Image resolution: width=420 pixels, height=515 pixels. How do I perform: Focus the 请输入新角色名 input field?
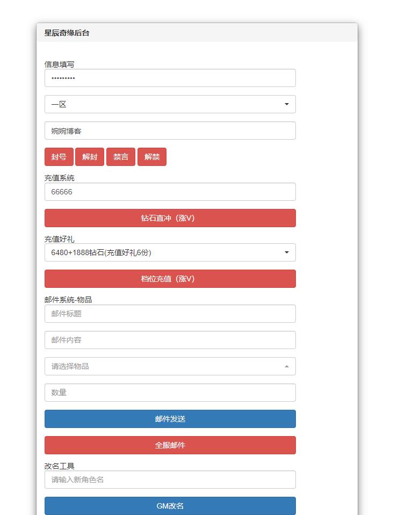click(170, 480)
